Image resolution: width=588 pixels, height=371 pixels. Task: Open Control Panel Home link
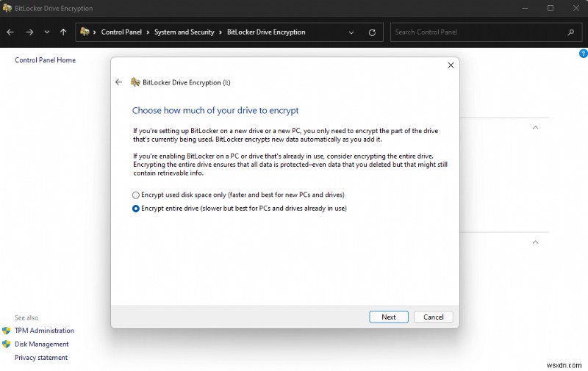pyautogui.click(x=45, y=60)
